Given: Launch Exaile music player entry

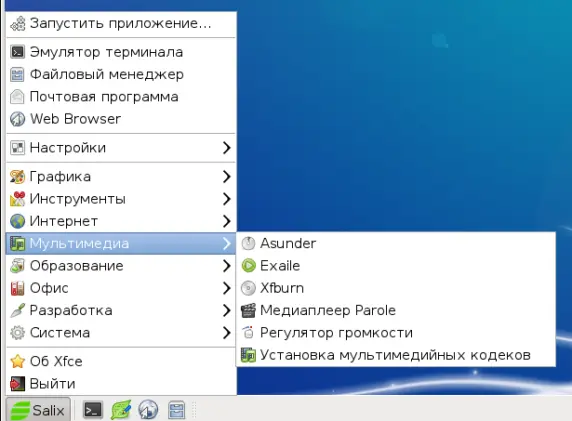Looking at the screenshot, I should click(x=396, y=266).
